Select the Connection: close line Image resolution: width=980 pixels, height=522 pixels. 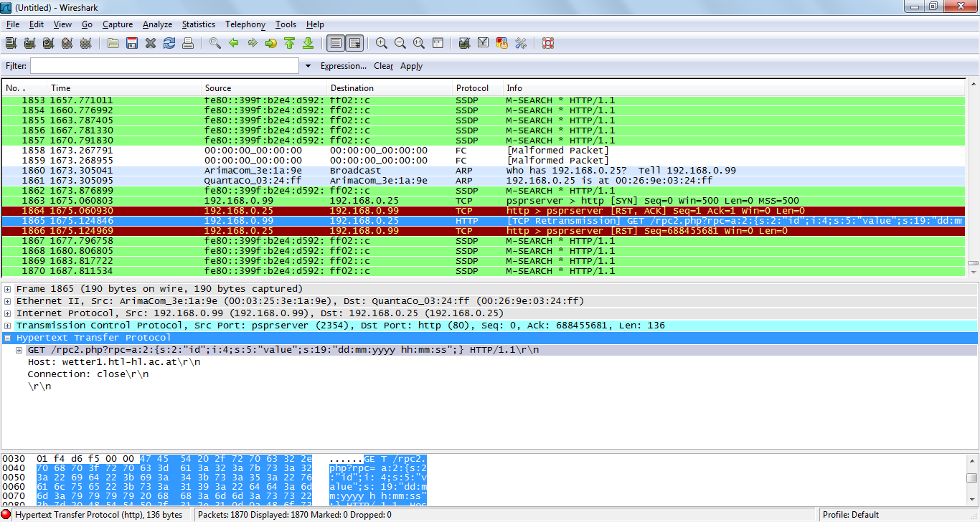88,374
